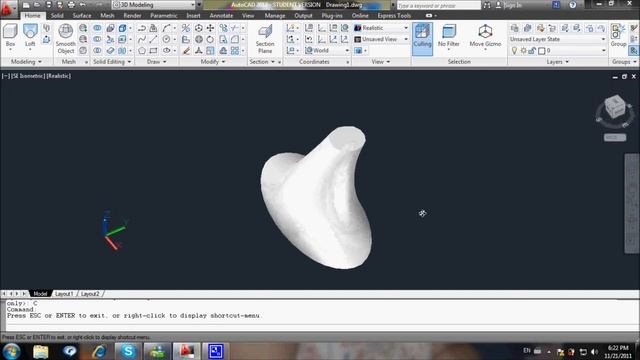This screenshot has height=360, width=640.
Task: Open the Unsaved View dropdown
Action: (x=381, y=39)
